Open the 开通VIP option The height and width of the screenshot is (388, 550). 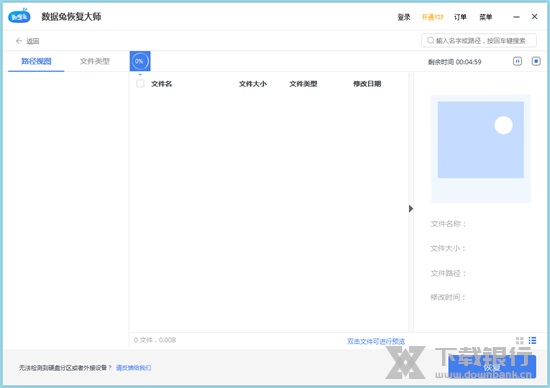point(432,17)
